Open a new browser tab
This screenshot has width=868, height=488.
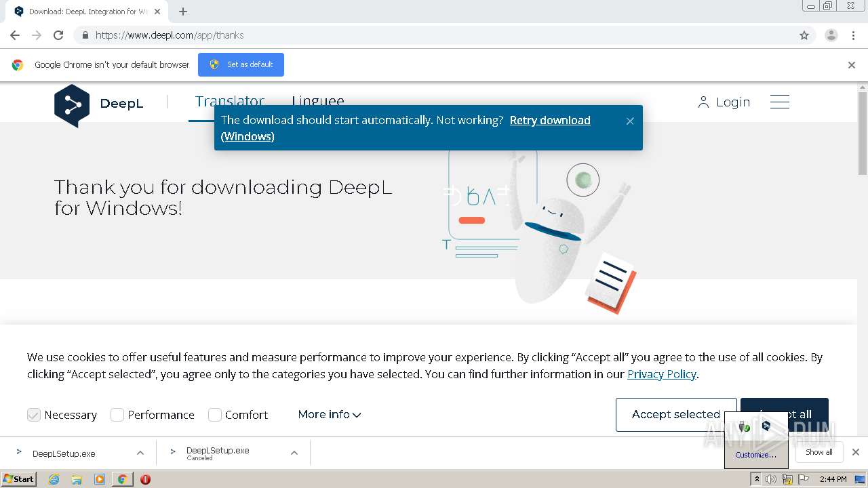click(182, 12)
